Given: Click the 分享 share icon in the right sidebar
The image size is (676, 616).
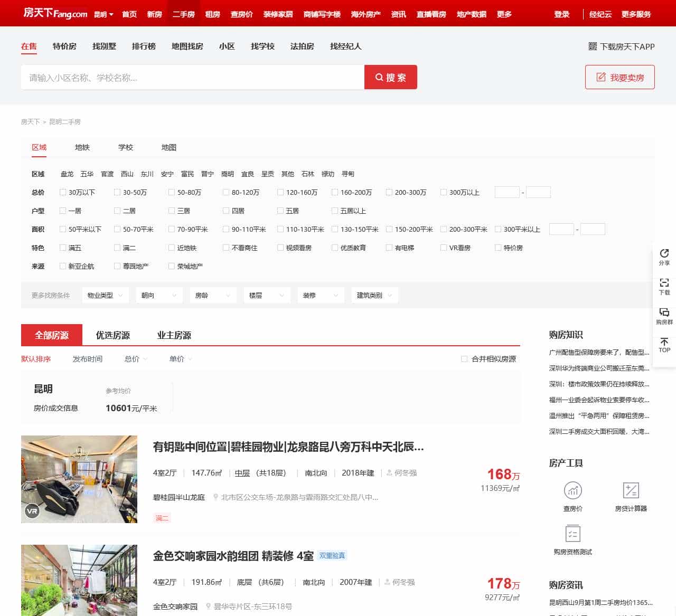Looking at the screenshot, I should (x=664, y=258).
